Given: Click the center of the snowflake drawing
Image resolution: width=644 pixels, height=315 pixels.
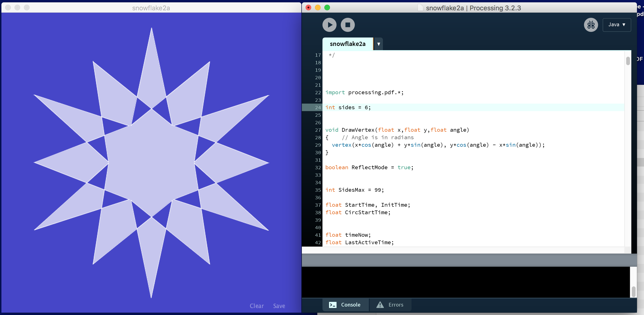Looking at the screenshot, I should coord(151,163).
